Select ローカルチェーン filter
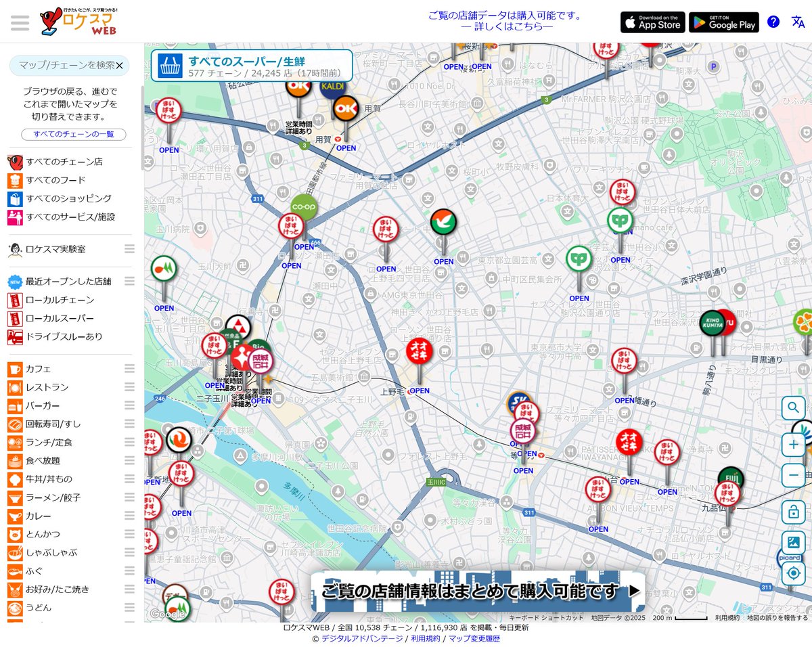Screen dimensions: 812x647 point(51,300)
